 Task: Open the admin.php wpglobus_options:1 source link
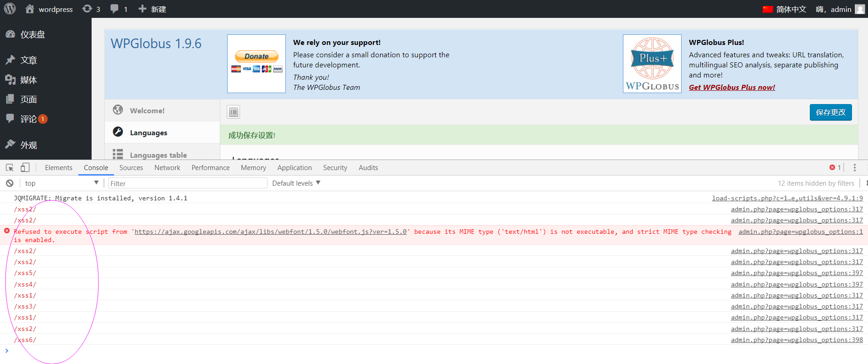pyautogui.click(x=801, y=232)
